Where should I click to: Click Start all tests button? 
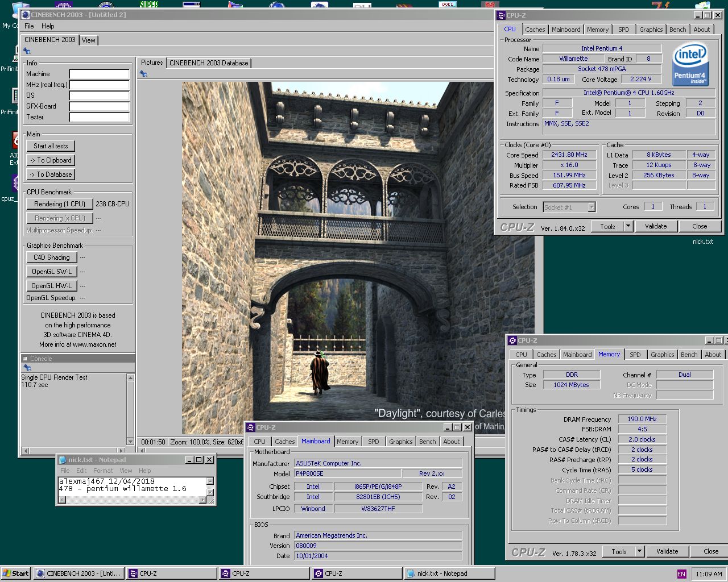51,146
